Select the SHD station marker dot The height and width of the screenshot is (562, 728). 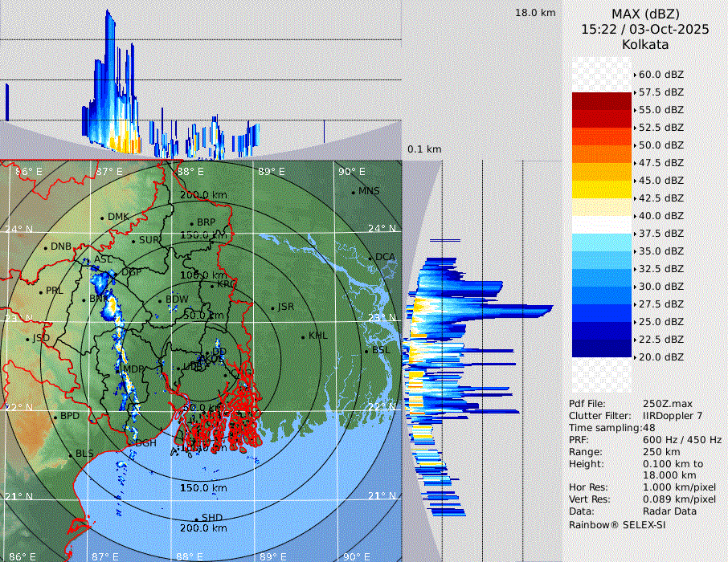click(197, 519)
